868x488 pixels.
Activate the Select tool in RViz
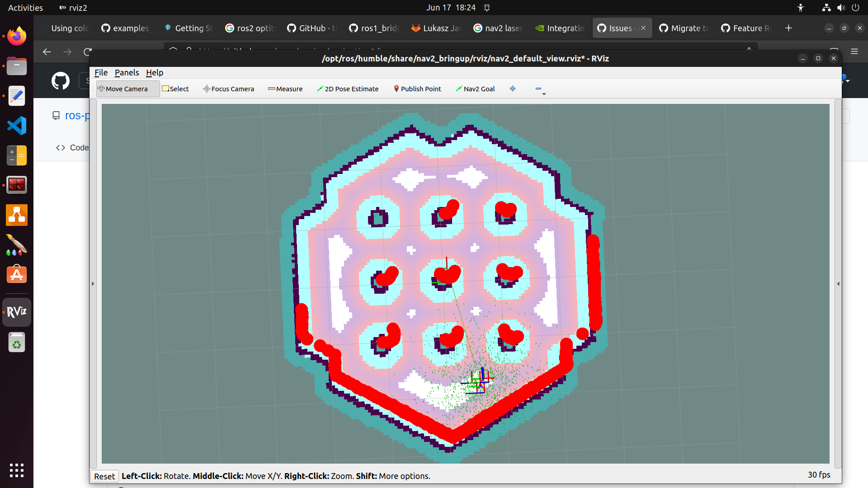pos(175,89)
